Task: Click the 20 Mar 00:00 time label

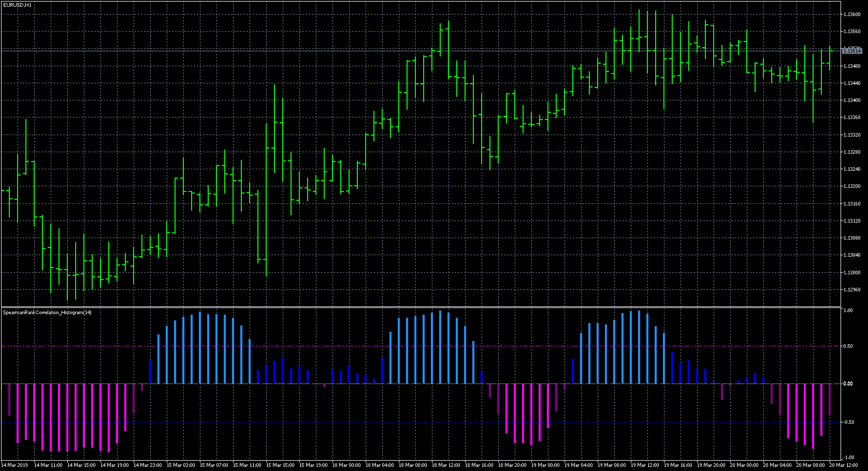Action: [x=744, y=465]
